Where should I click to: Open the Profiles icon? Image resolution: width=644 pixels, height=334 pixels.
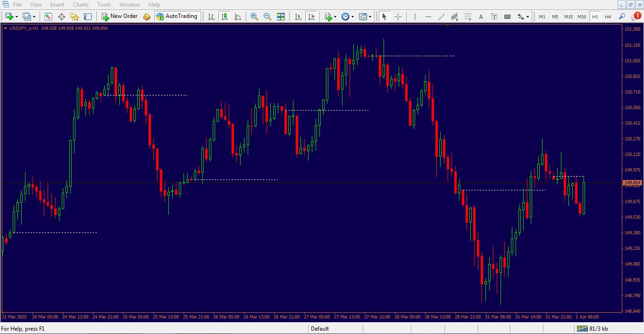point(26,17)
